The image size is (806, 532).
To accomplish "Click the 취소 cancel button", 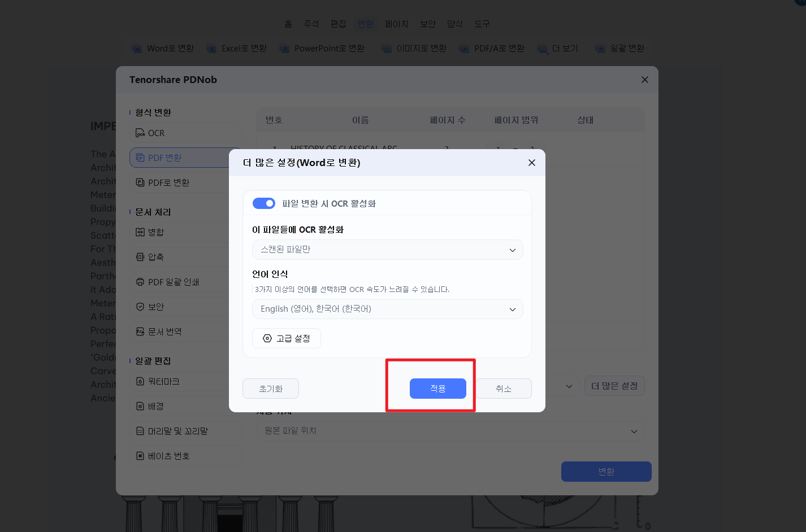I will pyautogui.click(x=504, y=389).
